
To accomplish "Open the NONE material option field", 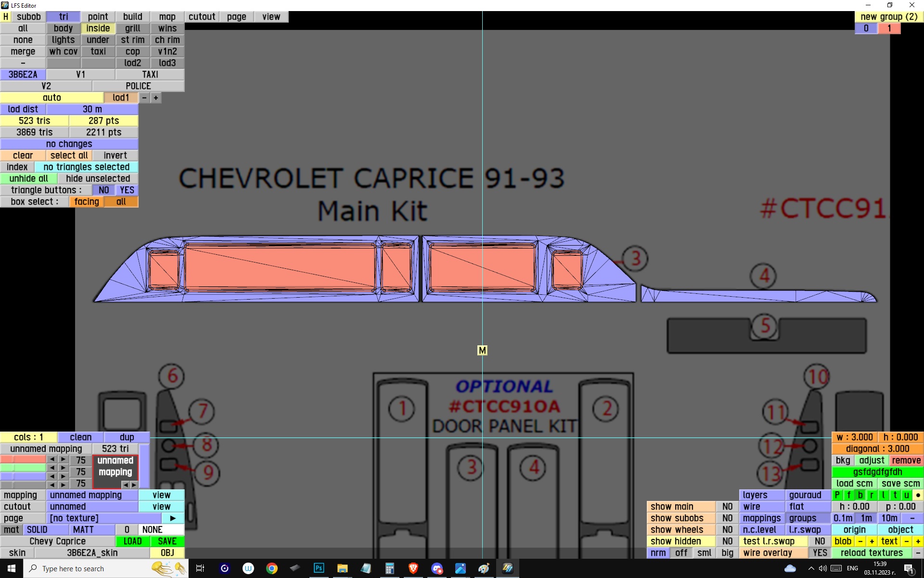I will coord(152,530).
